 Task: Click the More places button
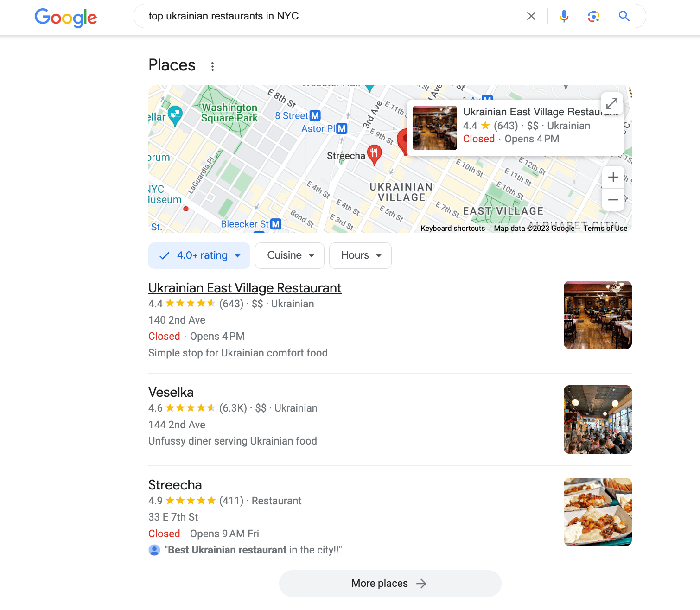point(390,584)
